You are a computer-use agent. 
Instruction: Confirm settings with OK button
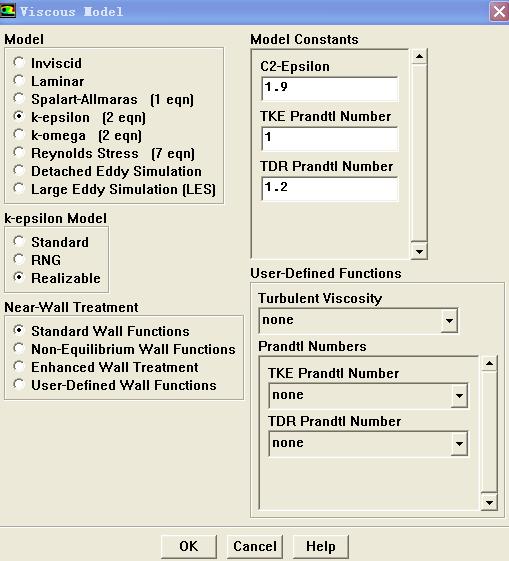click(189, 546)
